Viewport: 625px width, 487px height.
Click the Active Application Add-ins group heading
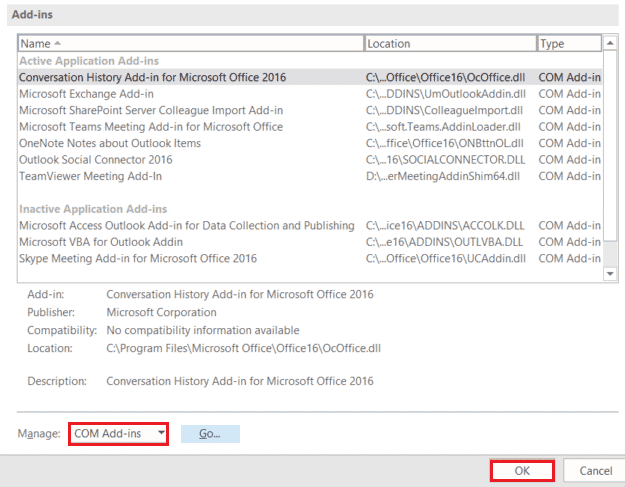tap(89, 61)
